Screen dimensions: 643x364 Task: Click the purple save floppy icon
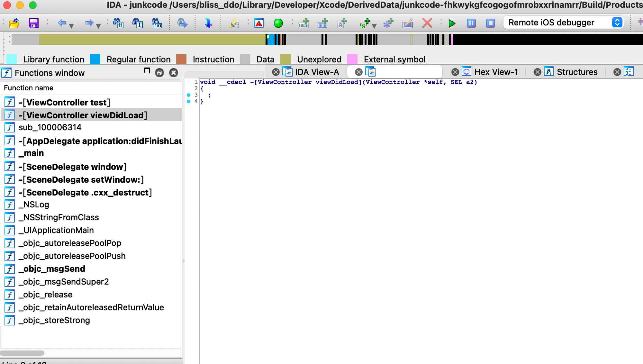tap(33, 23)
